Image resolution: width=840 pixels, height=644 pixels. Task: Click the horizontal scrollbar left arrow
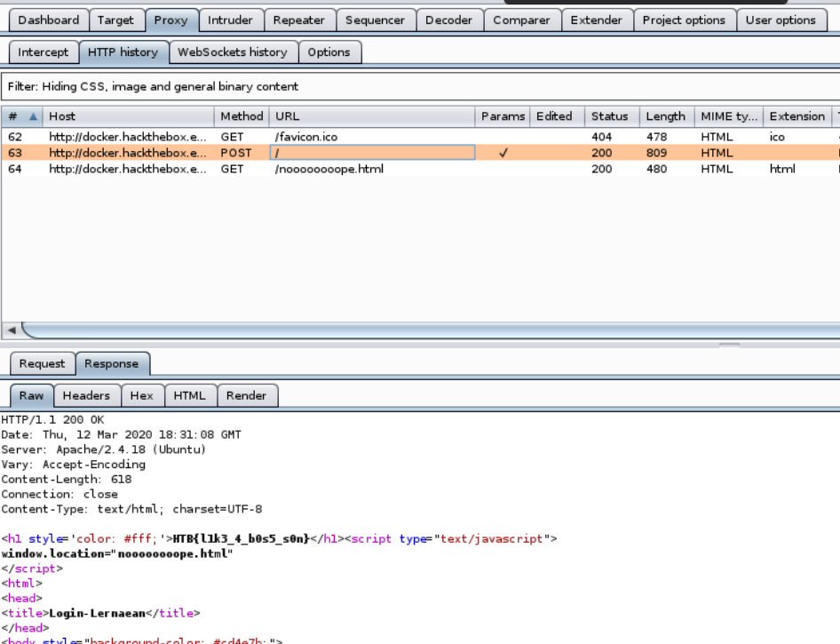(12, 330)
